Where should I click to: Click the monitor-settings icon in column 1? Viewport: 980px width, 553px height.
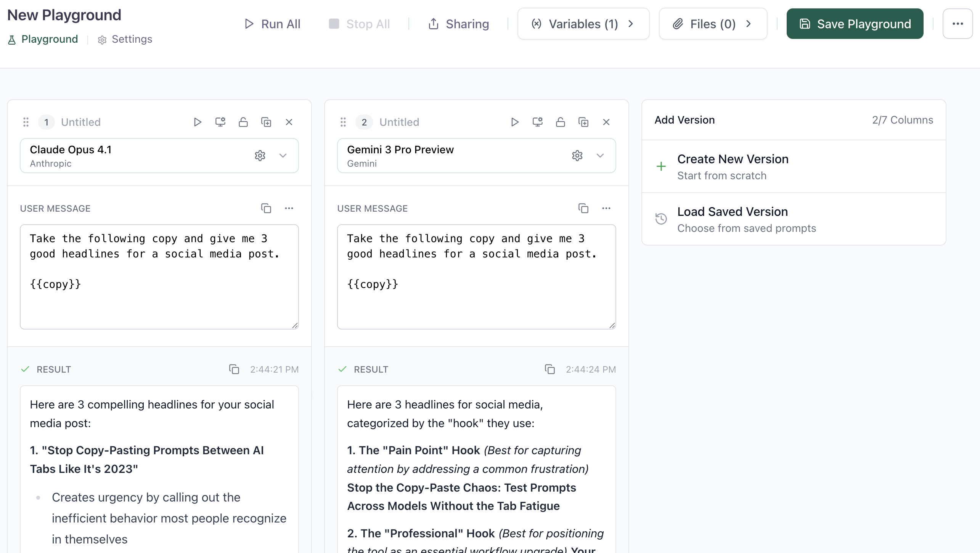(220, 122)
